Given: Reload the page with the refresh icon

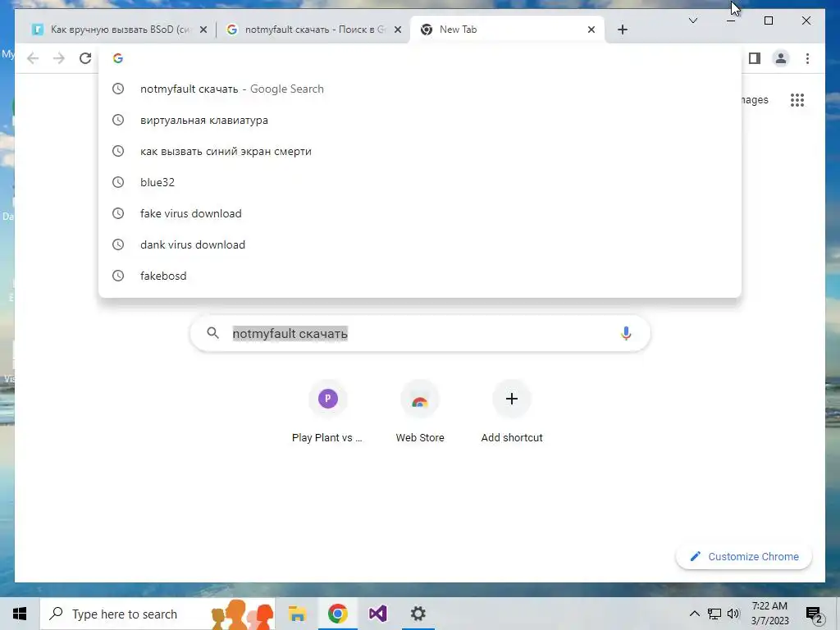Looking at the screenshot, I should (x=85, y=58).
